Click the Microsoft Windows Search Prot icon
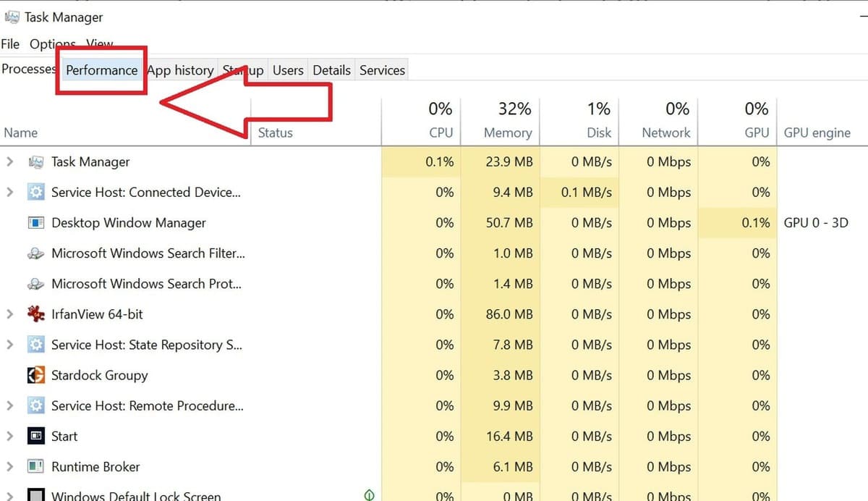The image size is (868, 501). coord(35,284)
